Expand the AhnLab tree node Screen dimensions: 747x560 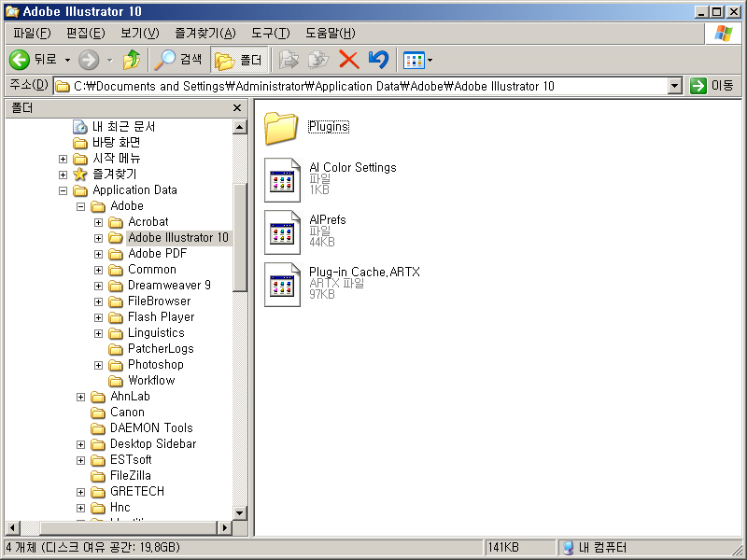point(80,397)
